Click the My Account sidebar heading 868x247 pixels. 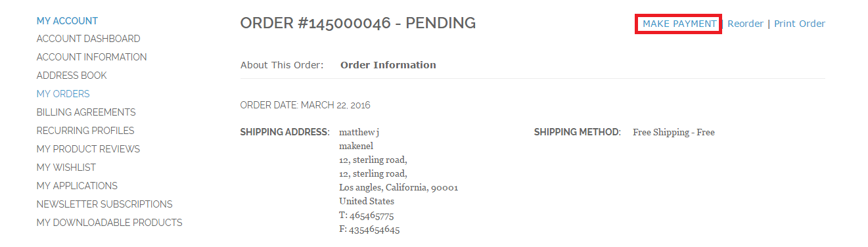[67, 20]
